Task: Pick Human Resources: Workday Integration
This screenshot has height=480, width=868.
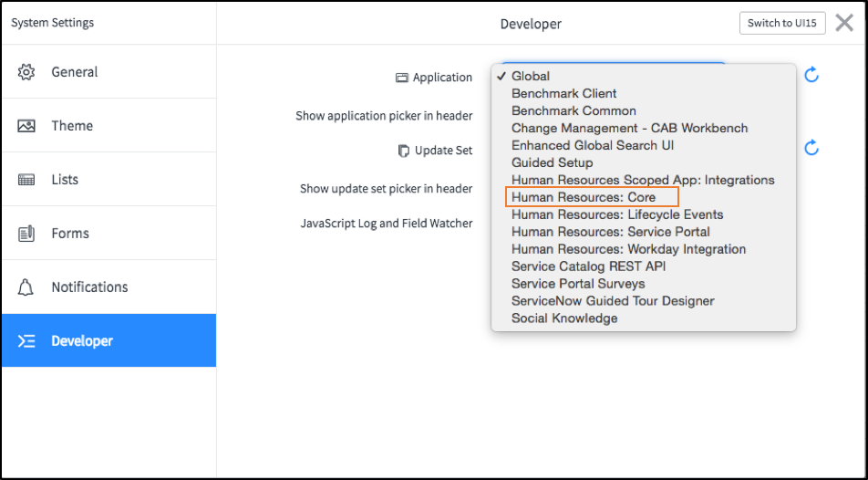Action: [x=644, y=249]
